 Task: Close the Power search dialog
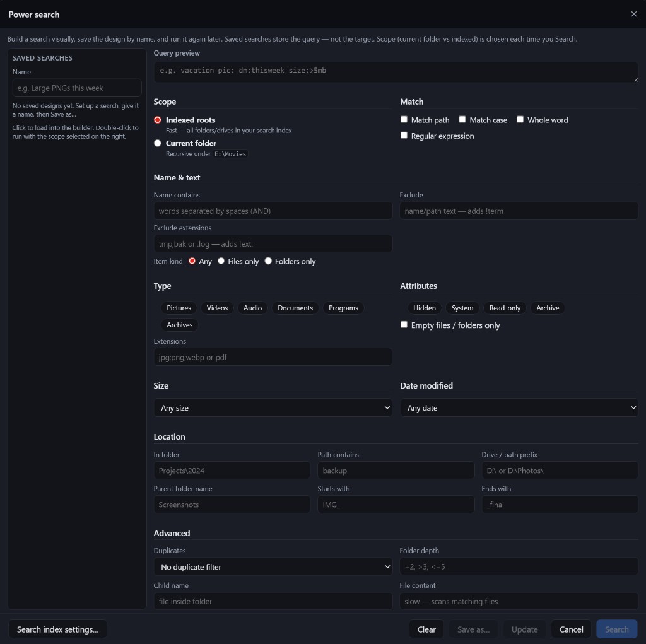(x=633, y=14)
